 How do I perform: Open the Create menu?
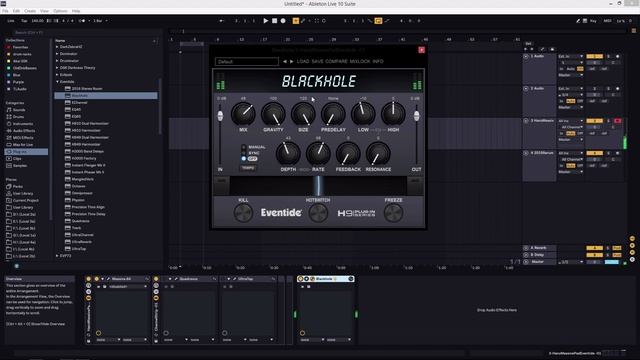(30, 11)
